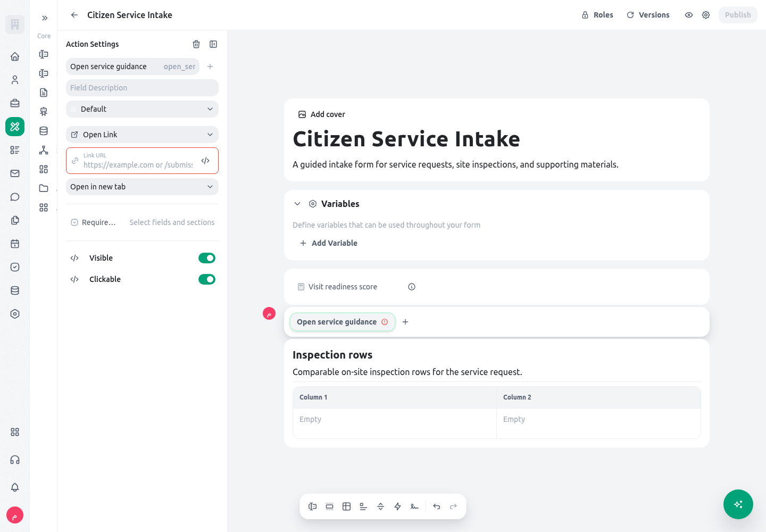Go back with the left arrow
766x532 pixels.
click(x=74, y=15)
